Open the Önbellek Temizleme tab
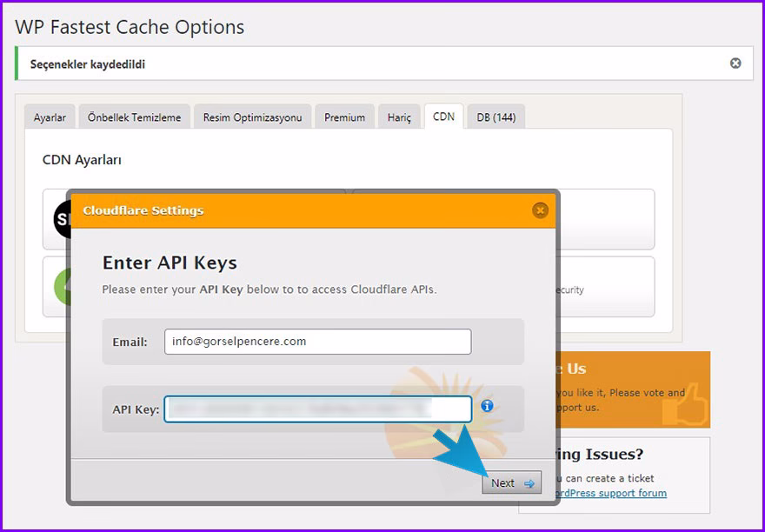 click(134, 117)
